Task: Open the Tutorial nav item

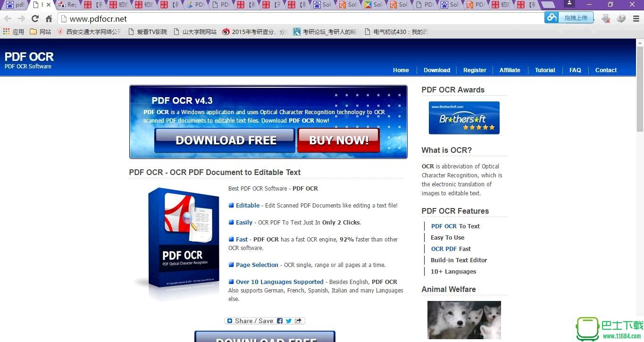Action: pos(545,70)
